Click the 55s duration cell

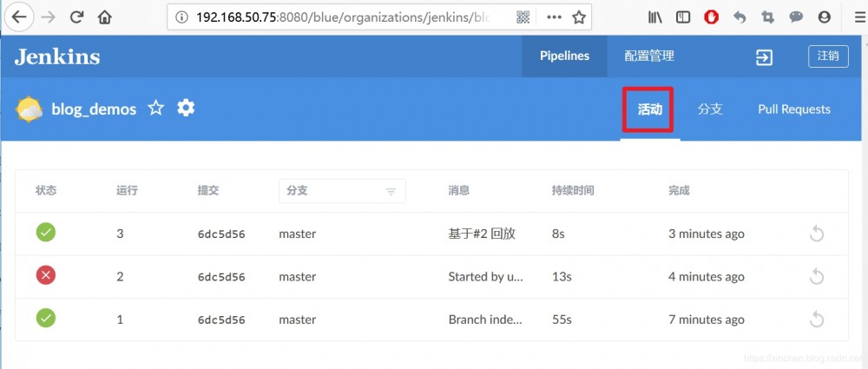[562, 320]
